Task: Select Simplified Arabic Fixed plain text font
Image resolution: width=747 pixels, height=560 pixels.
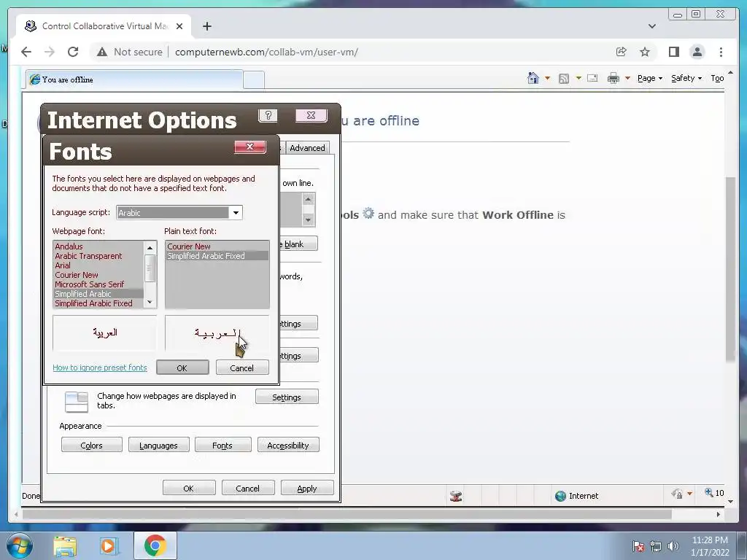Action: click(217, 256)
